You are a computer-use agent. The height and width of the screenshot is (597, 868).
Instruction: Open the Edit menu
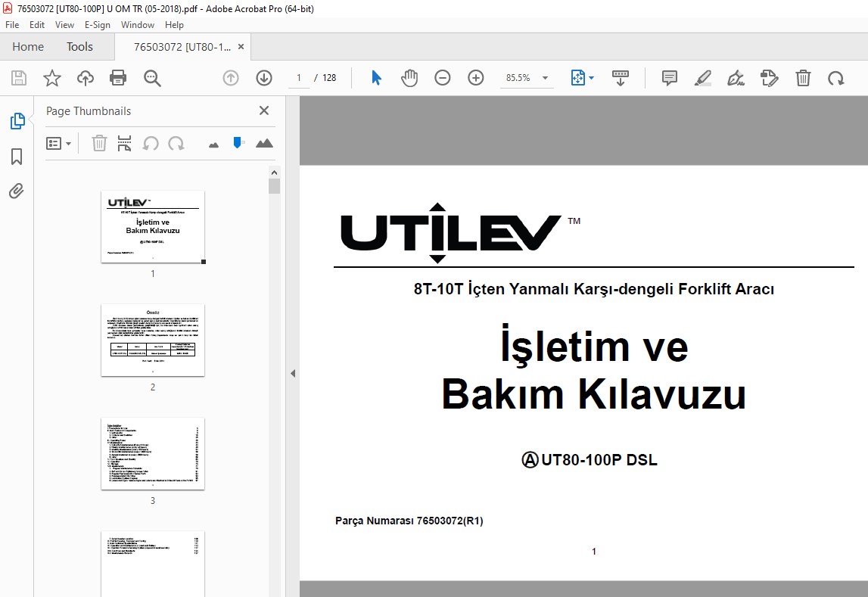(37, 25)
